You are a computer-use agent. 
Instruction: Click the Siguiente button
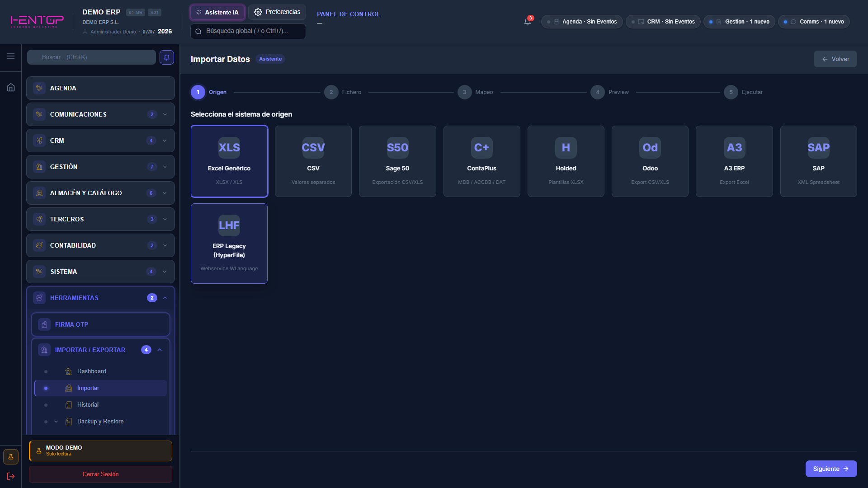[x=831, y=469]
